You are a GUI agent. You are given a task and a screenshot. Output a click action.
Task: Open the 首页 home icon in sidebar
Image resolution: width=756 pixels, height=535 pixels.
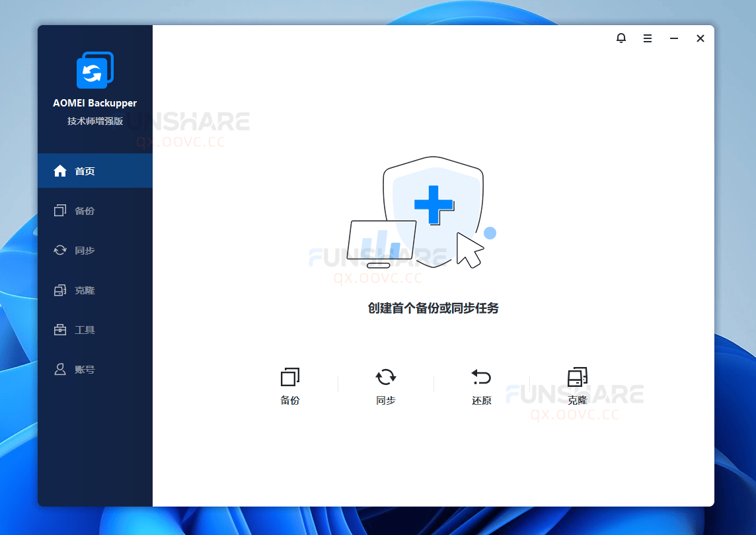click(x=60, y=171)
